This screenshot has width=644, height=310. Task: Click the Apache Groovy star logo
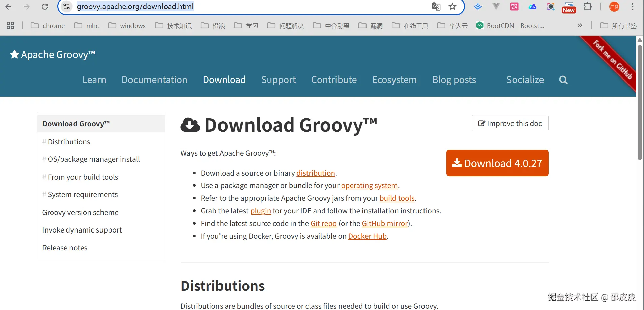pyautogui.click(x=14, y=54)
